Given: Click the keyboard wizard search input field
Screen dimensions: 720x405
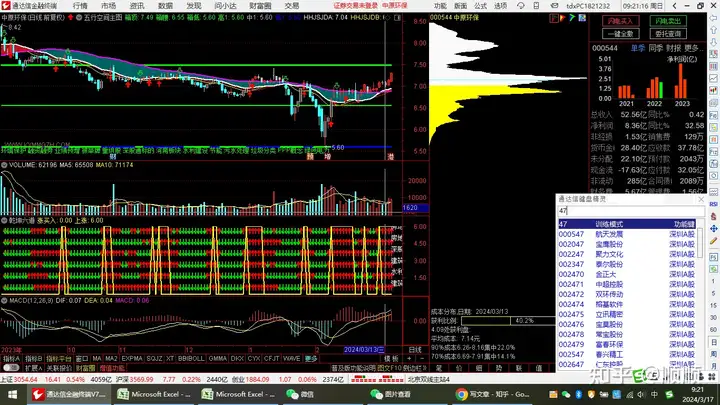Looking at the screenshot, I should click(630, 211).
